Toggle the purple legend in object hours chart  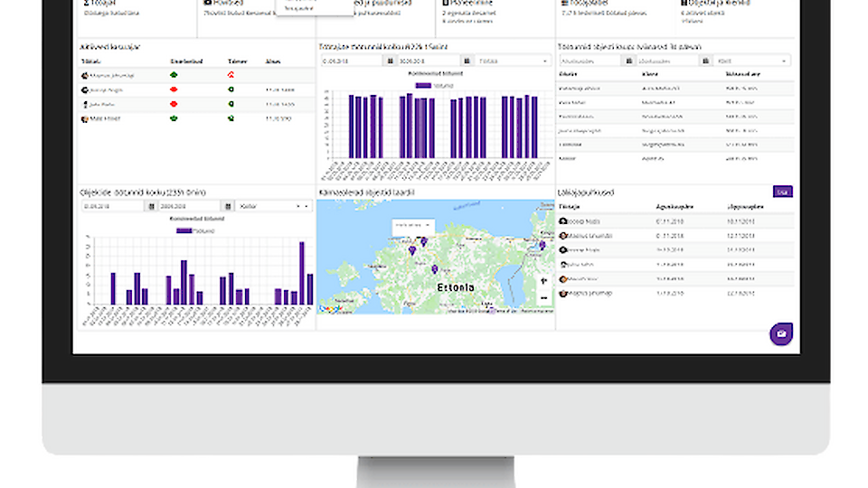pyautogui.click(x=184, y=230)
